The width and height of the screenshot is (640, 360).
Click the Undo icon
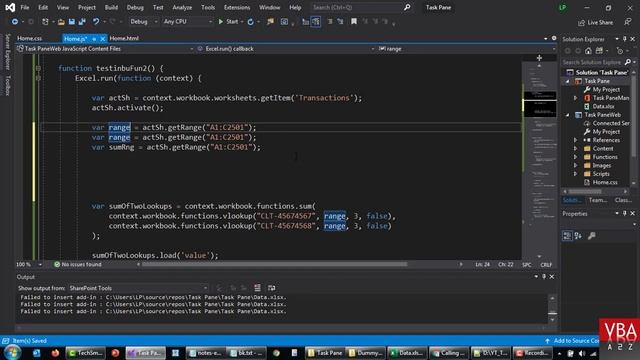96,22
